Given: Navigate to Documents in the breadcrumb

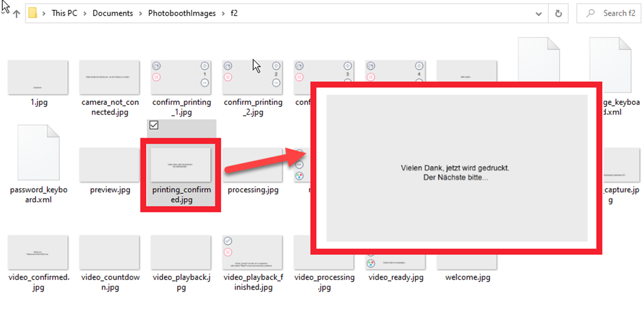Looking at the screenshot, I should (x=113, y=13).
